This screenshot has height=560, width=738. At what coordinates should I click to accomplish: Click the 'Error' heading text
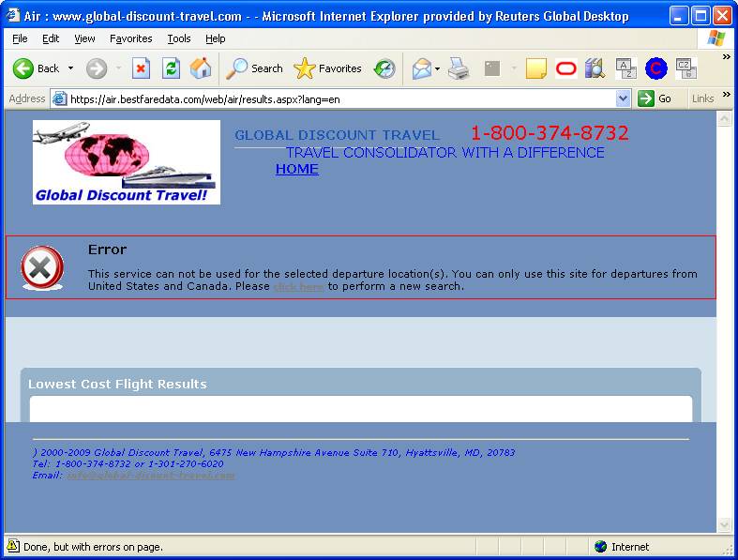click(x=107, y=250)
